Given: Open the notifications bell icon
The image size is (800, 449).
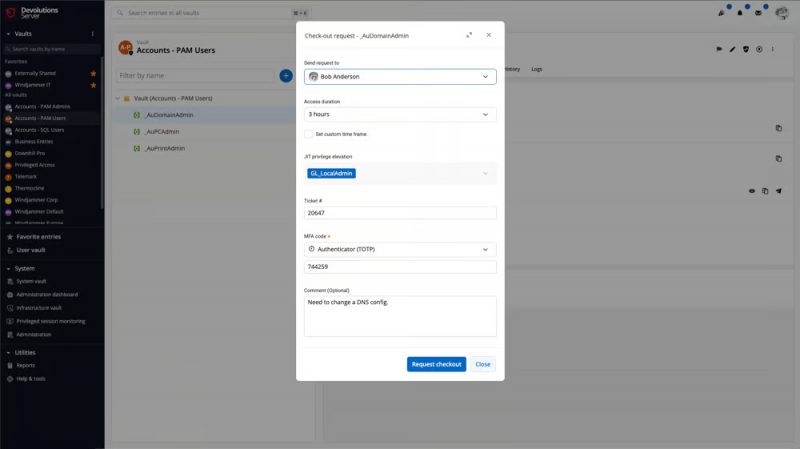Looking at the screenshot, I should click(x=740, y=13).
